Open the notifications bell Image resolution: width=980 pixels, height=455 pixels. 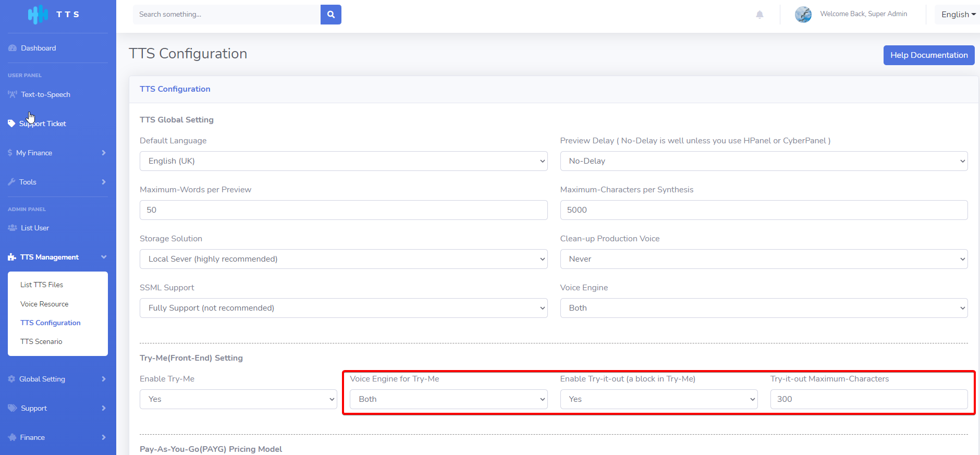(759, 15)
